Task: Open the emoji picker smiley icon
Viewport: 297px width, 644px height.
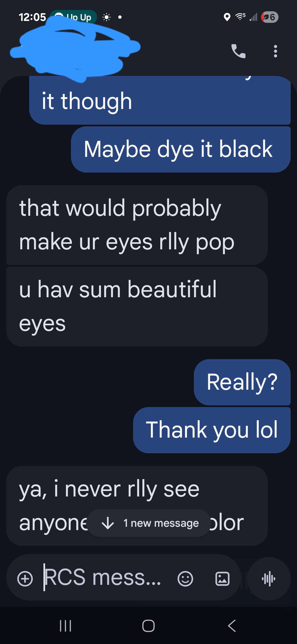Action: coord(185,578)
